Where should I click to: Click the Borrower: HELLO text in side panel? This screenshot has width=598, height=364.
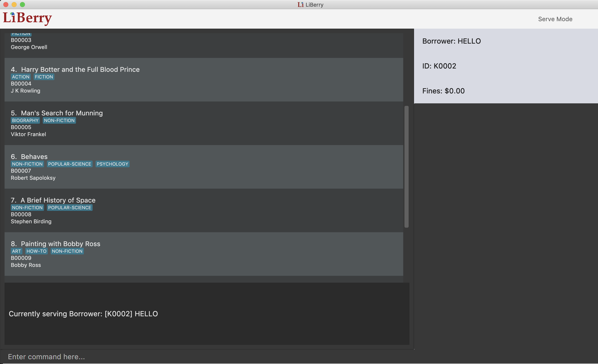point(451,41)
